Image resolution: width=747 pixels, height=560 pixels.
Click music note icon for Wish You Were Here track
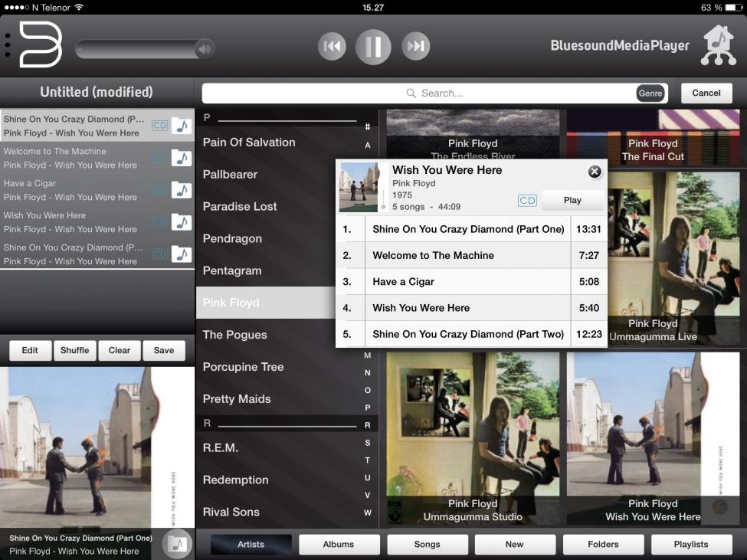[182, 222]
